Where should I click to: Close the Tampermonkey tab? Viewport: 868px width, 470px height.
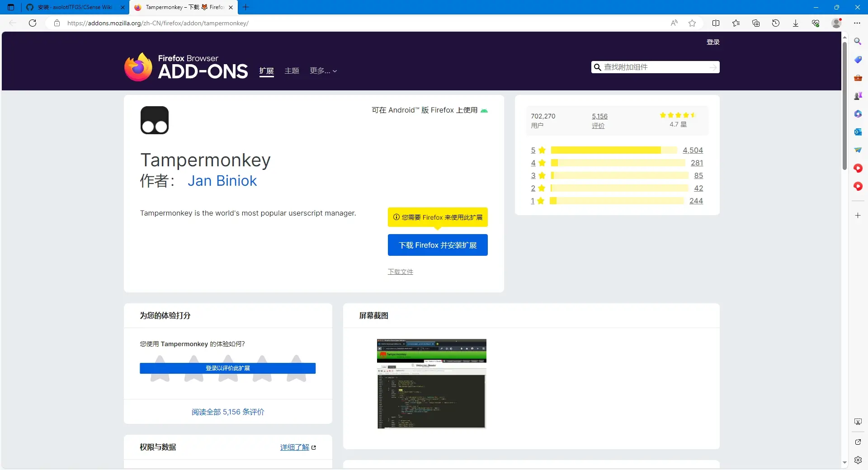coord(231,7)
